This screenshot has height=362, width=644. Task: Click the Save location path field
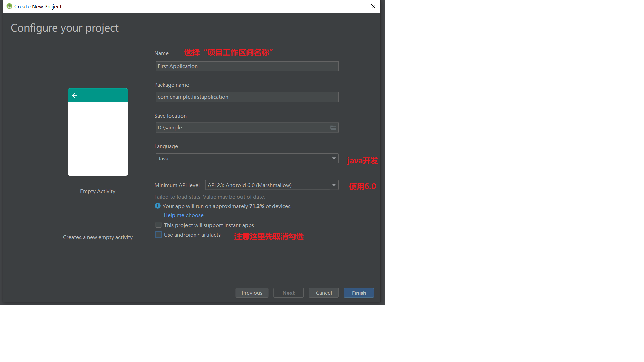[241, 128]
